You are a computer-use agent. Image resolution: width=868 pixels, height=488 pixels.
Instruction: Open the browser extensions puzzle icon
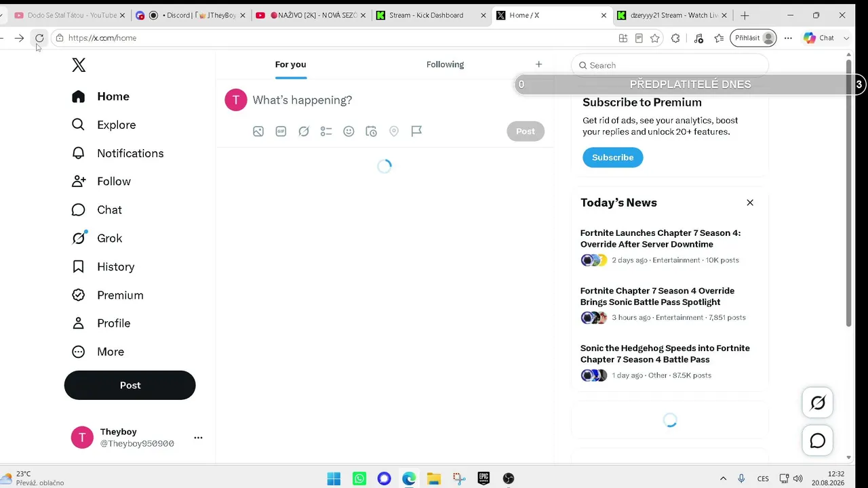pos(675,39)
